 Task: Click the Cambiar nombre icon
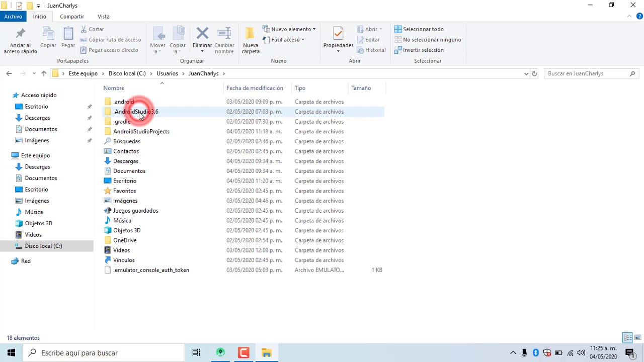(x=224, y=34)
